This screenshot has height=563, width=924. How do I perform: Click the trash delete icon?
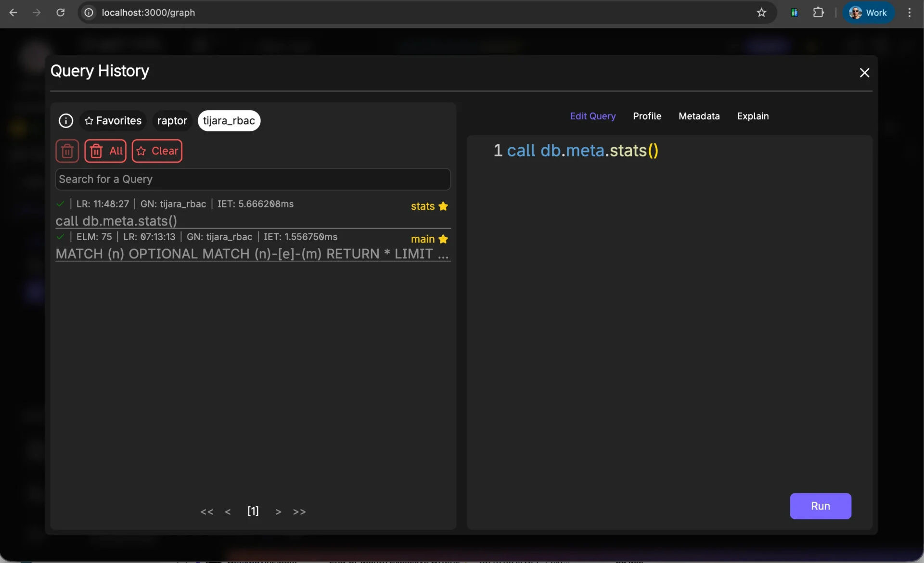[x=67, y=151]
